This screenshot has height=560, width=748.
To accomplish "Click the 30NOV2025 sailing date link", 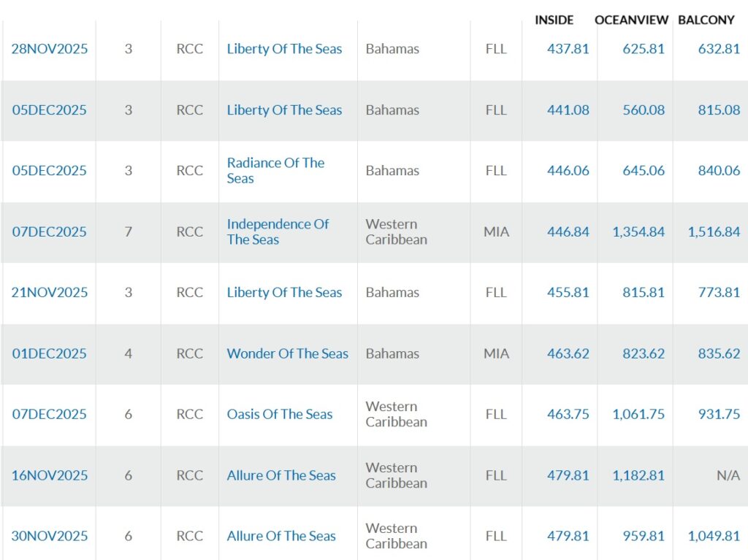I will 49,536.
